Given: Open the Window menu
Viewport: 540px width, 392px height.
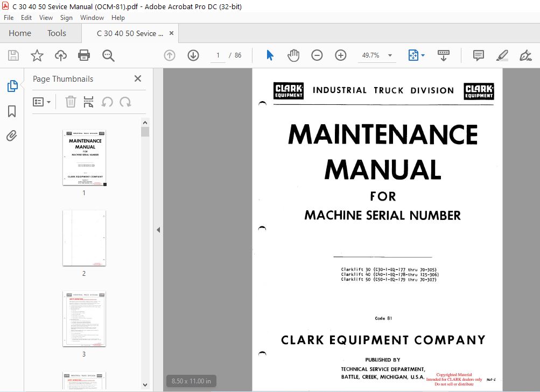Looking at the screenshot, I should click(x=92, y=18).
